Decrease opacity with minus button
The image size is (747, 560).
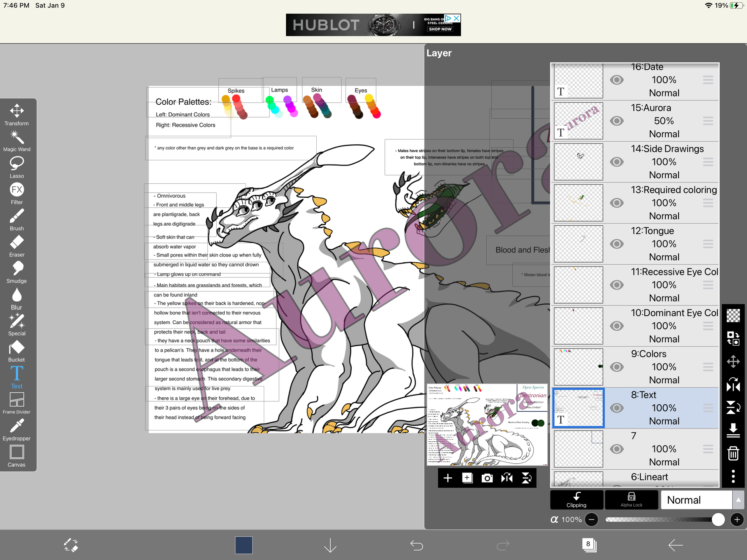point(591,520)
